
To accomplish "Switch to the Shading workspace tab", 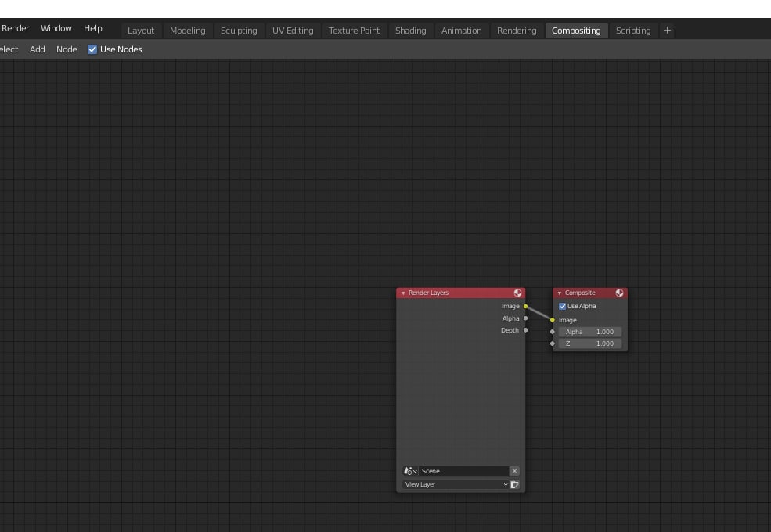I will 411,31.
